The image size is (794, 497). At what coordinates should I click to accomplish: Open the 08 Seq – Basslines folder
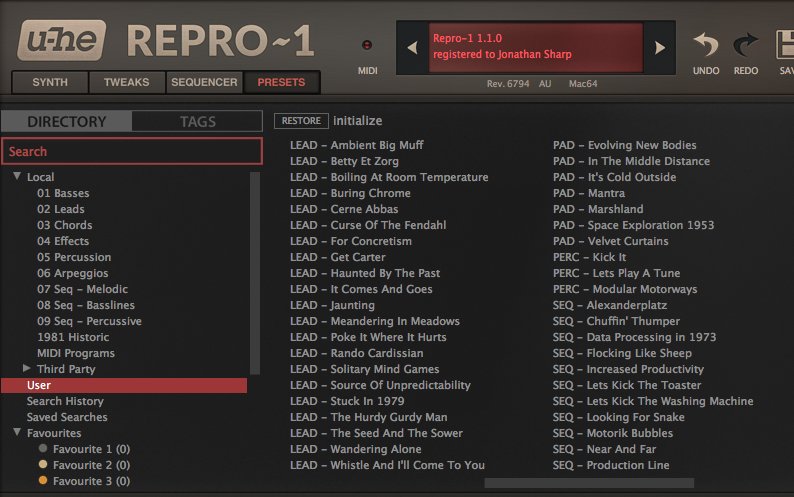tap(86, 305)
